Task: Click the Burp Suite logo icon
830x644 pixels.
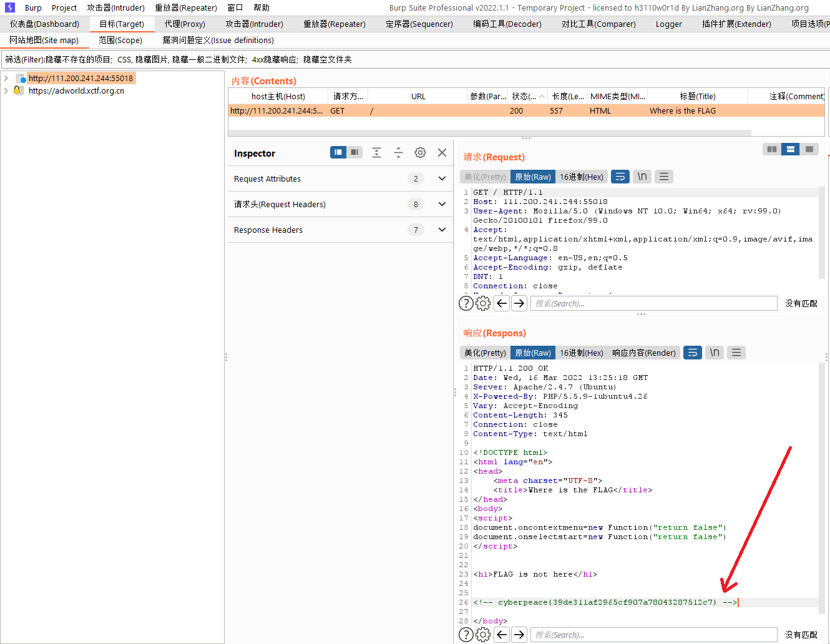Action: tap(9, 7)
